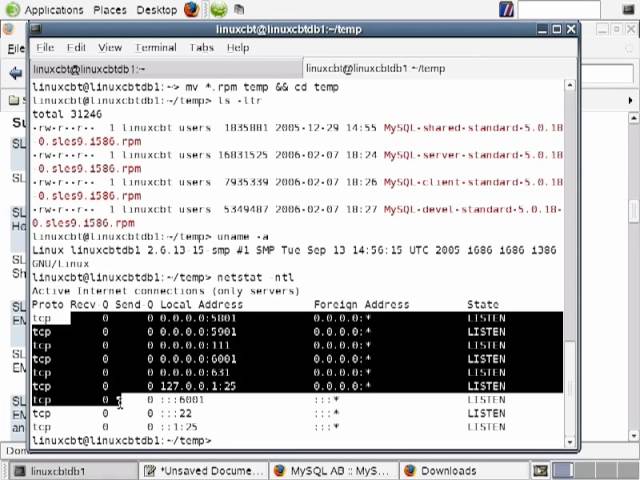Screen dimensions: 640x480
Task: Switch to the Downloads window in taskbar
Action: (464, 471)
